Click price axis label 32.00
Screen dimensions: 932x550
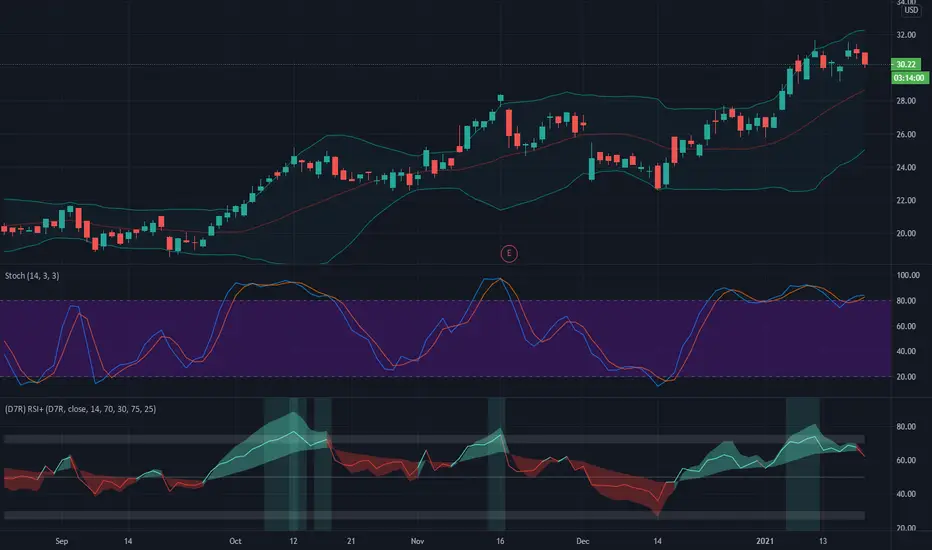906,35
